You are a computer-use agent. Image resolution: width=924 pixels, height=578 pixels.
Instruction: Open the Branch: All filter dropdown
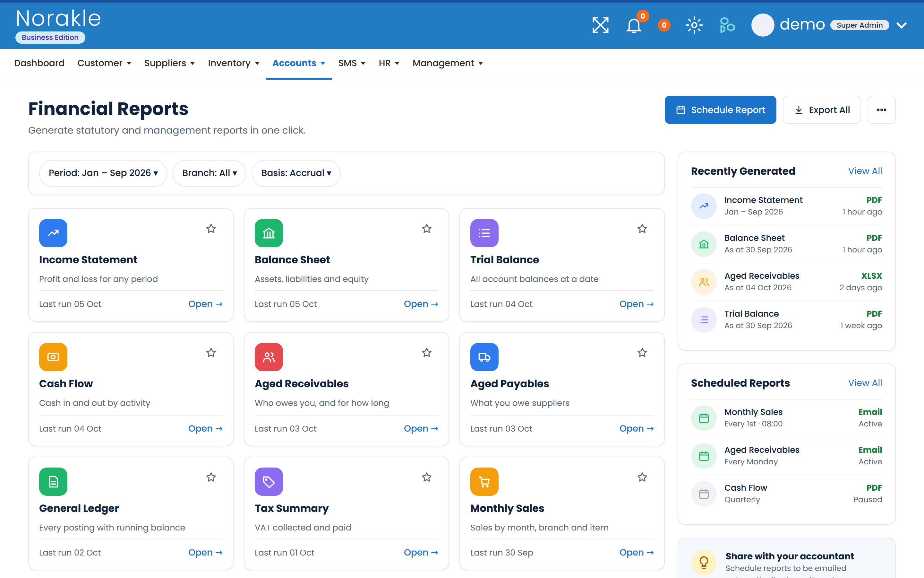(x=209, y=173)
